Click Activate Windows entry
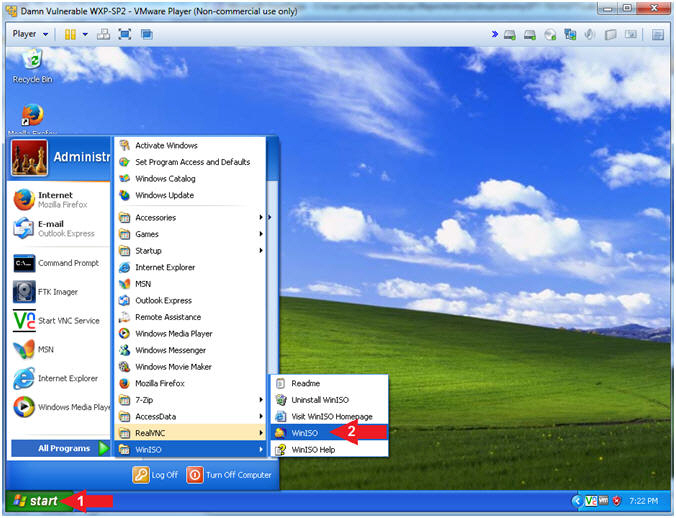The height and width of the screenshot is (518, 676). tap(190, 145)
